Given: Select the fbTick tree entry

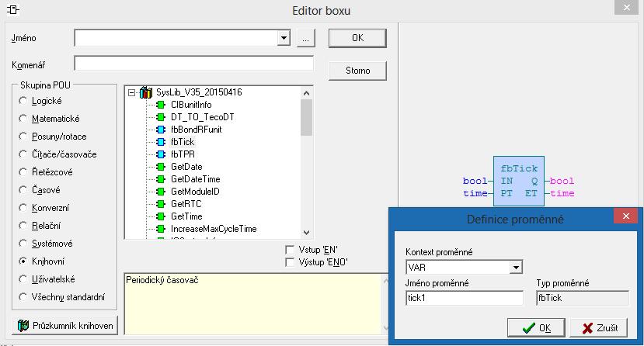Looking at the screenshot, I should 183,142.
